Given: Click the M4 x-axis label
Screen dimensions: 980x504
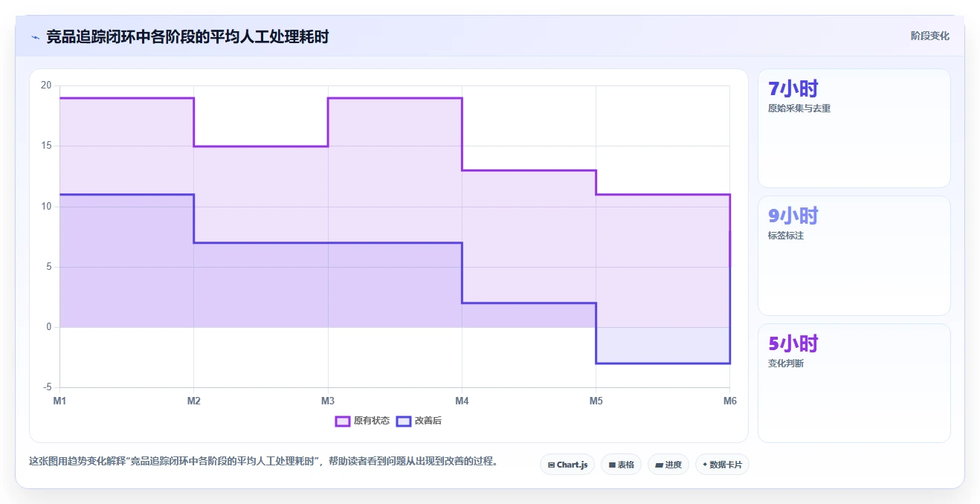Looking at the screenshot, I should click(462, 401).
